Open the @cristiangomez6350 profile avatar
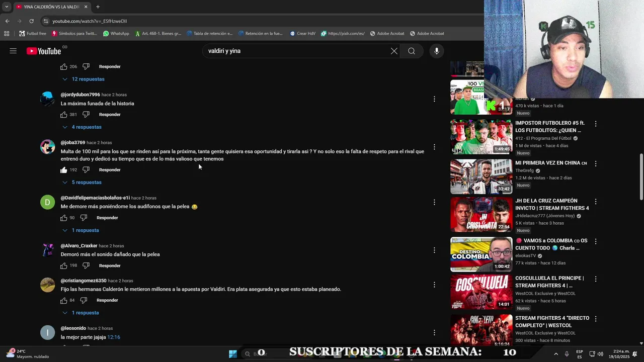644x362 pixels. tap(47, 285)
